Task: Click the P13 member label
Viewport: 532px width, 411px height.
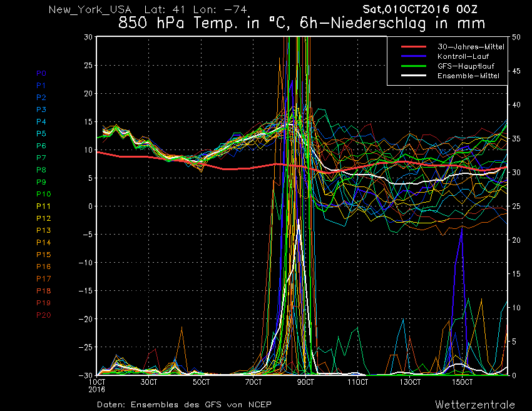Action: (44, 230)
